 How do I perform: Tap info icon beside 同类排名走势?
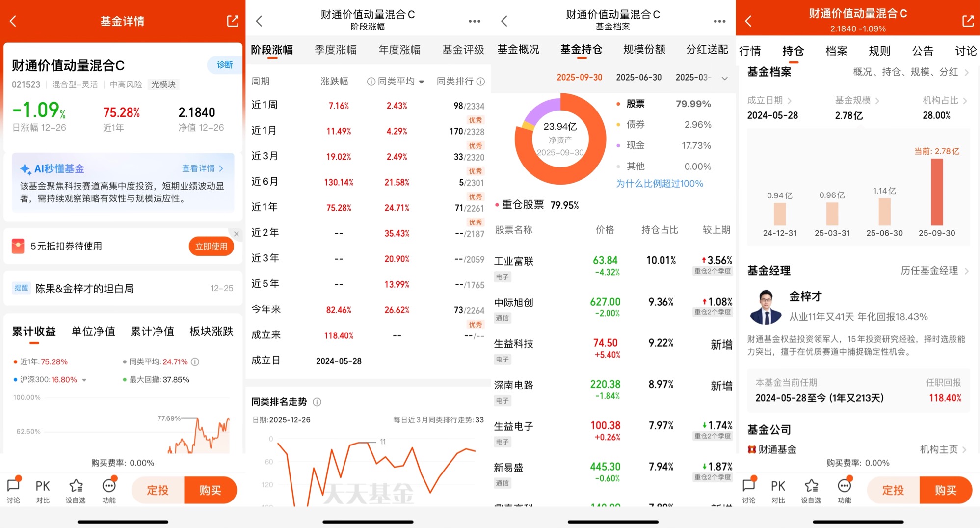[x=317, y=402]
